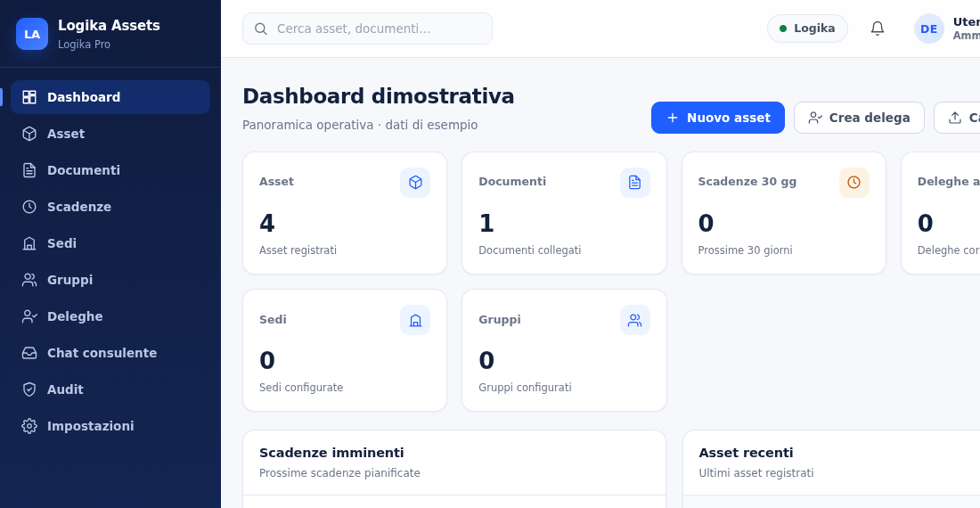Click the cube icon on Asset card
The height and width of the screenshot is (508, 980).
point(415,183)
